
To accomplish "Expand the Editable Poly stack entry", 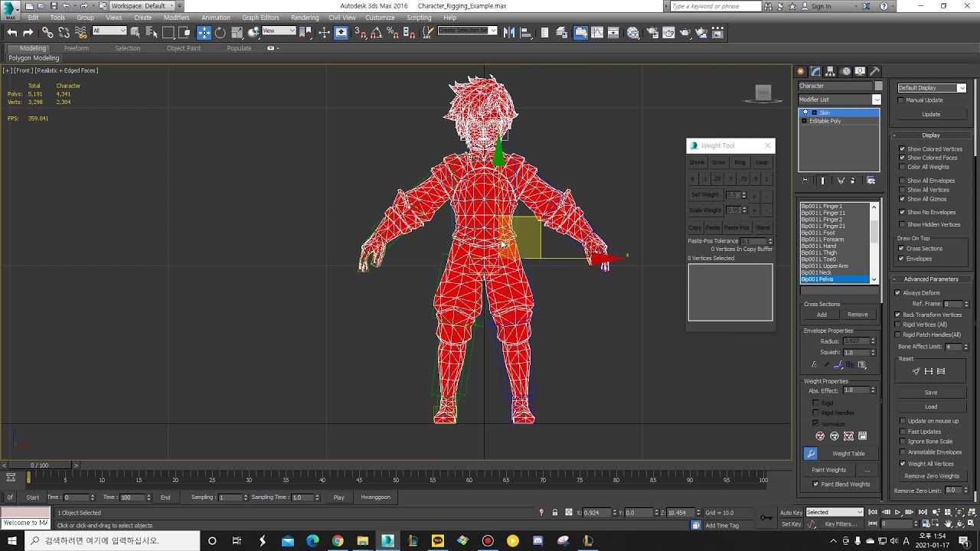I will coord(805,121).
